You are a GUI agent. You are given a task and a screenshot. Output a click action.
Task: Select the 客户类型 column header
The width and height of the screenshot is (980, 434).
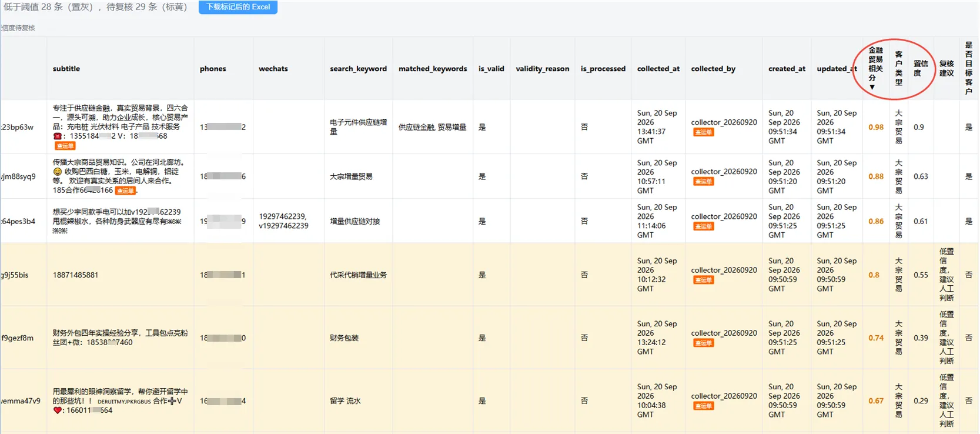(898, 68)
